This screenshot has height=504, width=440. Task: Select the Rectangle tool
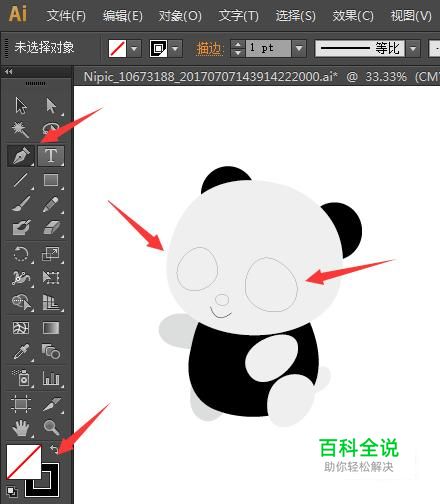pyautogui.click(x=51, y=180)
